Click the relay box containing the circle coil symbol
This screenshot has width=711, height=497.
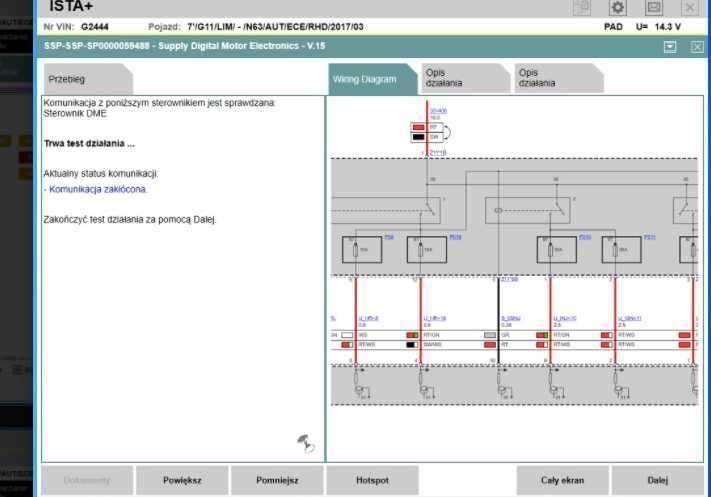point(527,210)
